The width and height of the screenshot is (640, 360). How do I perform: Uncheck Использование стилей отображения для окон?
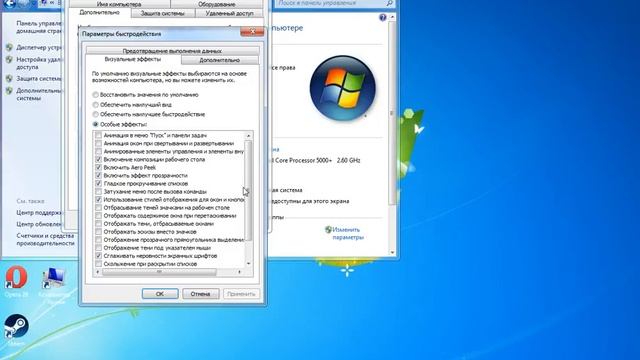98,200
